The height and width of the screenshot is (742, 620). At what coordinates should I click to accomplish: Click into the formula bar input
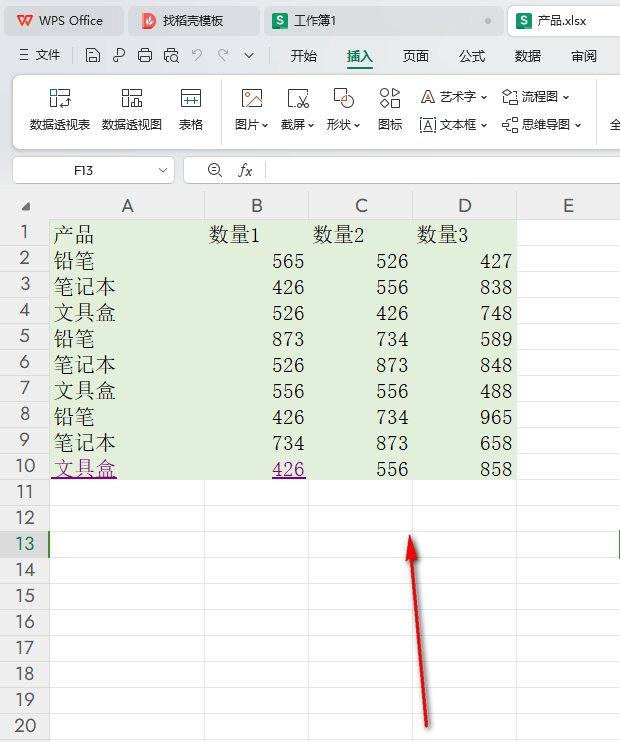[443, 170]
